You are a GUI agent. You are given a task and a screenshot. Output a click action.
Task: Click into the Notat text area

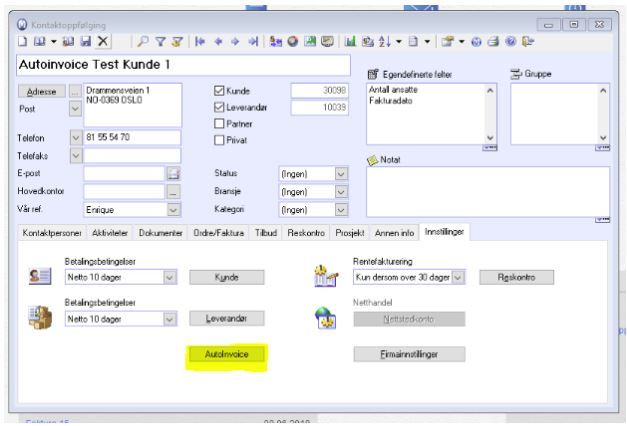point(488,192)
